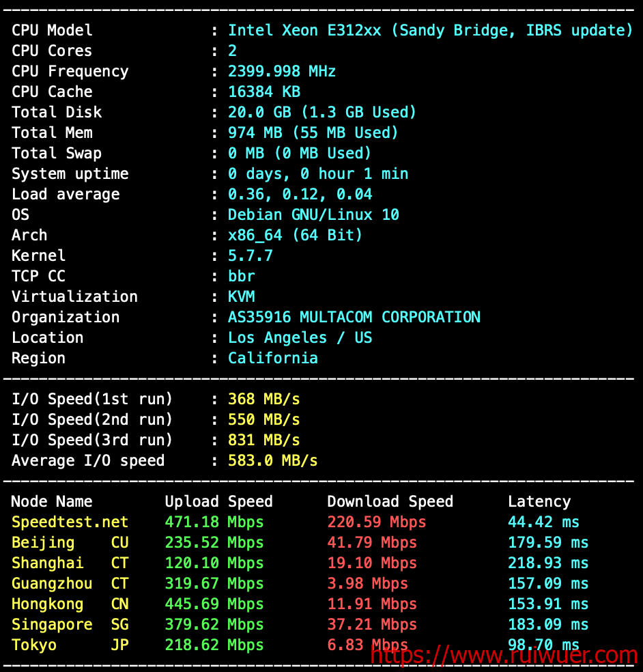Click the Singapore latency 183.09 ms

click(x=547, y=624)
